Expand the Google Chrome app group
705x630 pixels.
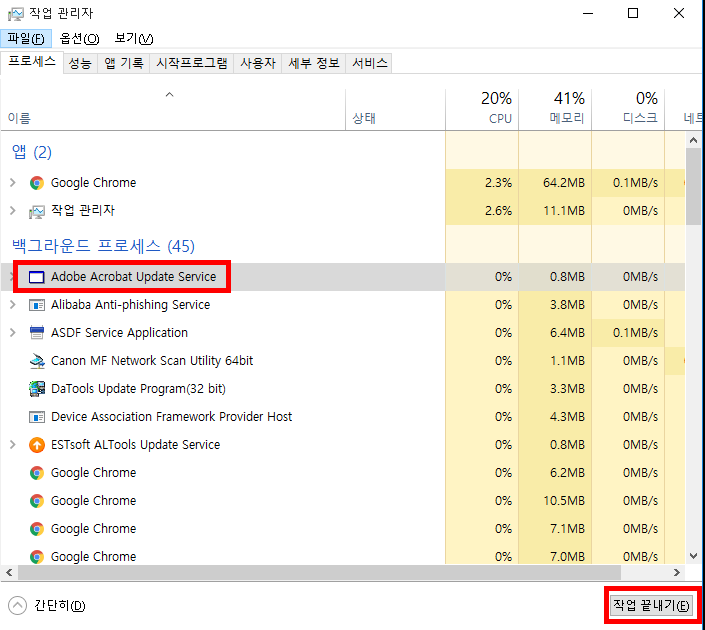point(13,183)
